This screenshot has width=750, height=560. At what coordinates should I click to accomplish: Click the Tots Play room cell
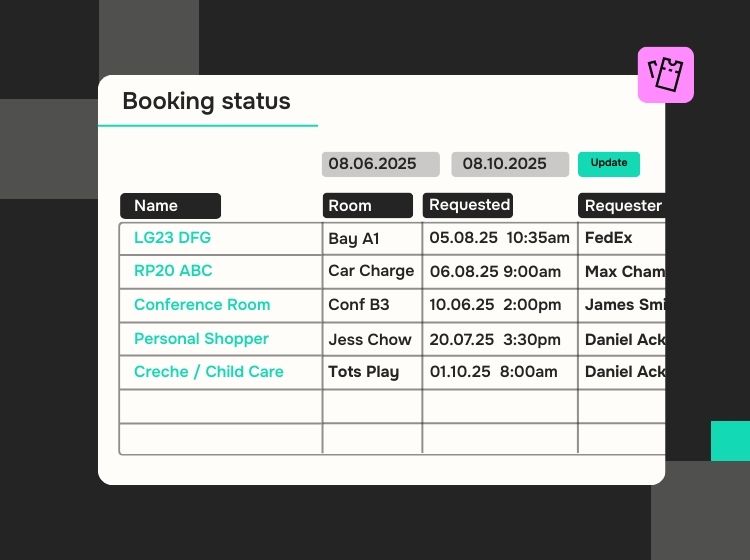(373, 372)
